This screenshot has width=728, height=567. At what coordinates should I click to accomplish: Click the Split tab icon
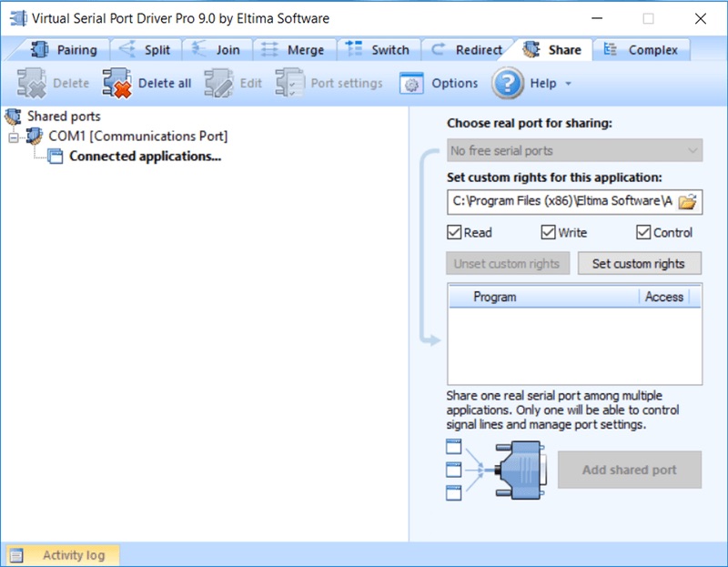point(127,49)
